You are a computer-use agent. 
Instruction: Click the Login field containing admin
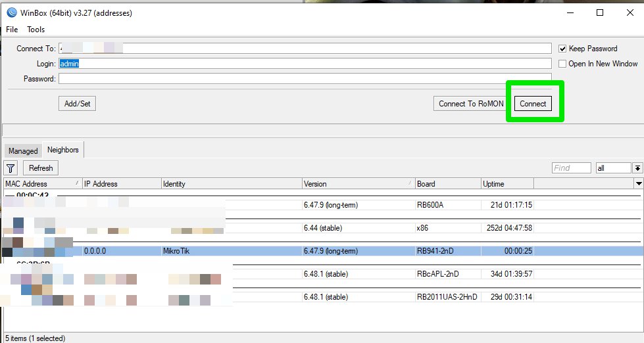(305, 64)
